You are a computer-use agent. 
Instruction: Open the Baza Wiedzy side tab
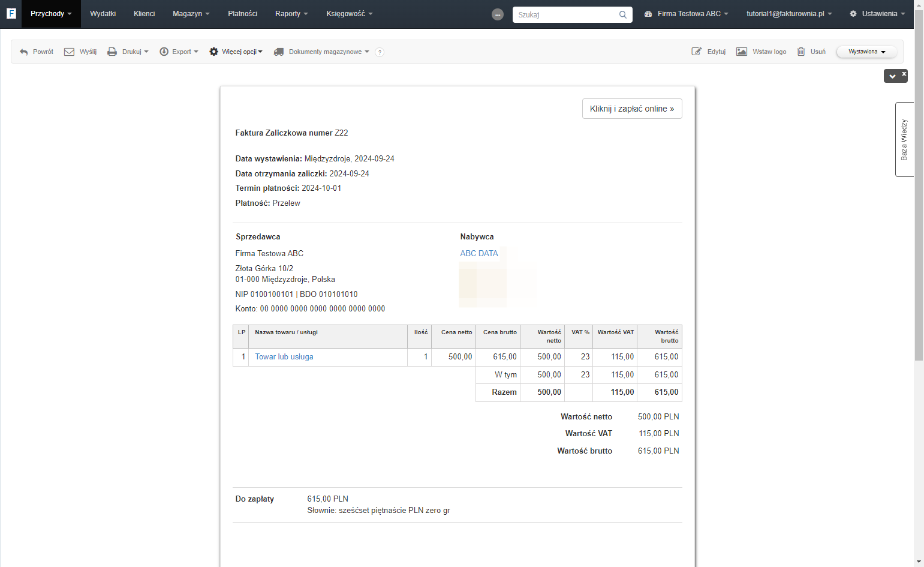click(904, 139)
